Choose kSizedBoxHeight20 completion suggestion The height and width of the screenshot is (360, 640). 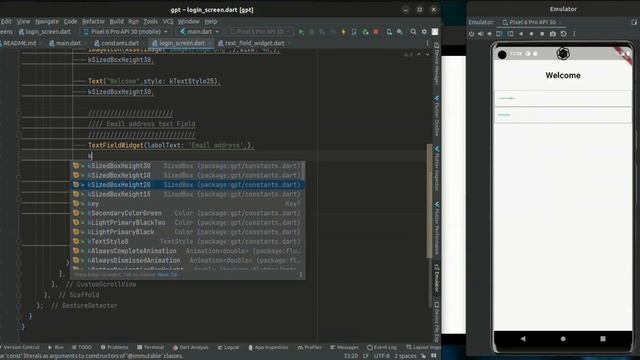pos(188,185)
